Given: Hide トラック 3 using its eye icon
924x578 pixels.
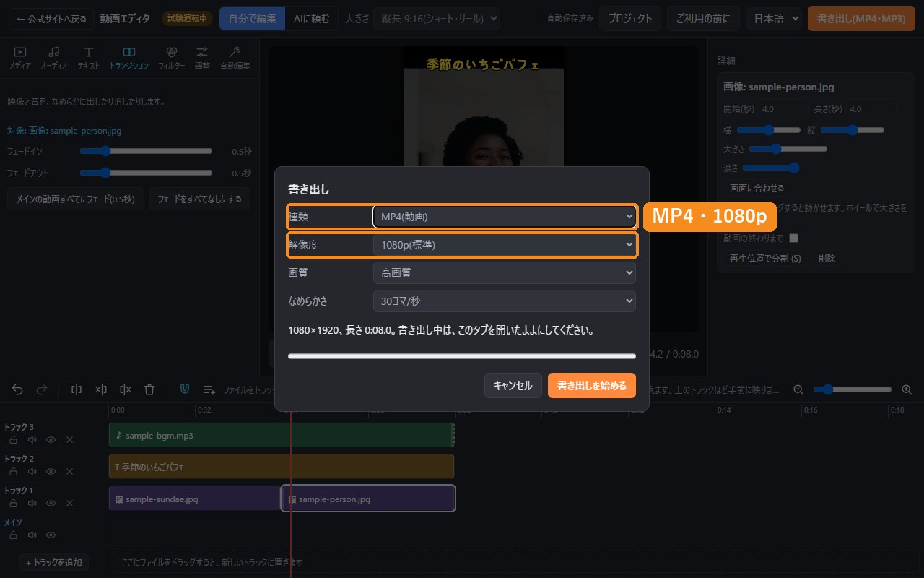Looking at the screenshot, I should (51, 439).
